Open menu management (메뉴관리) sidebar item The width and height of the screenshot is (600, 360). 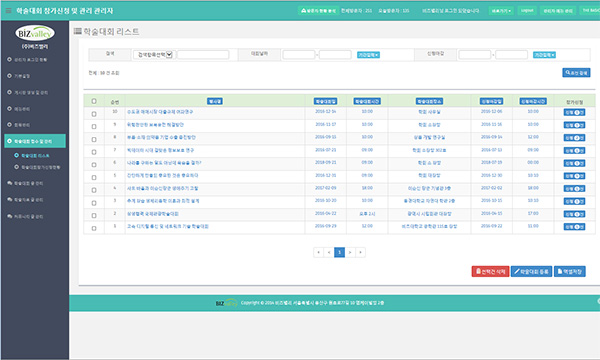[22, 109]
